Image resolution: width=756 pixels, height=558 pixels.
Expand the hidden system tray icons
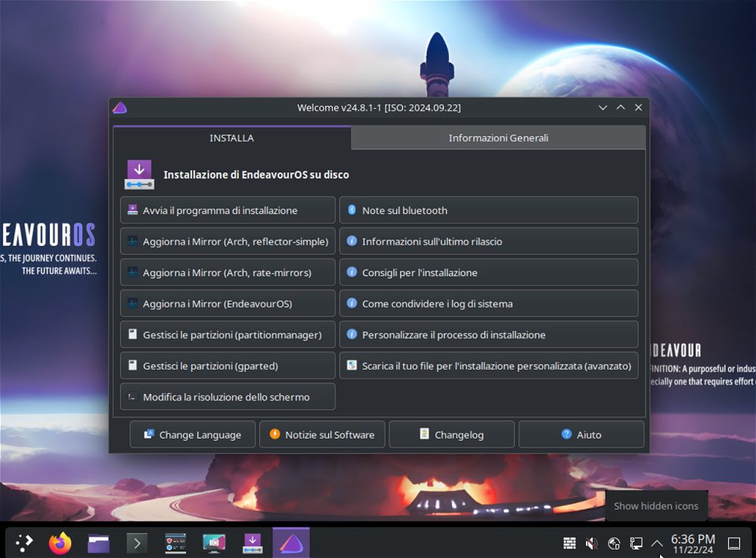[657, 543]
